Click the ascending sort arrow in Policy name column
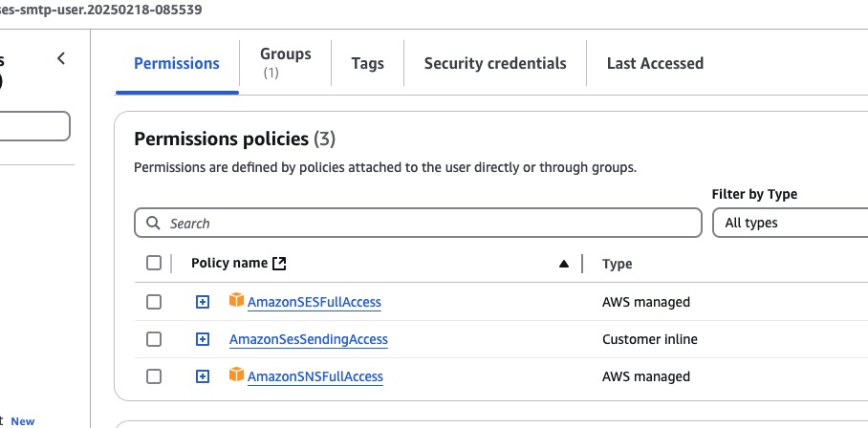This screenshot has height=428, width=868. [563, 264]
